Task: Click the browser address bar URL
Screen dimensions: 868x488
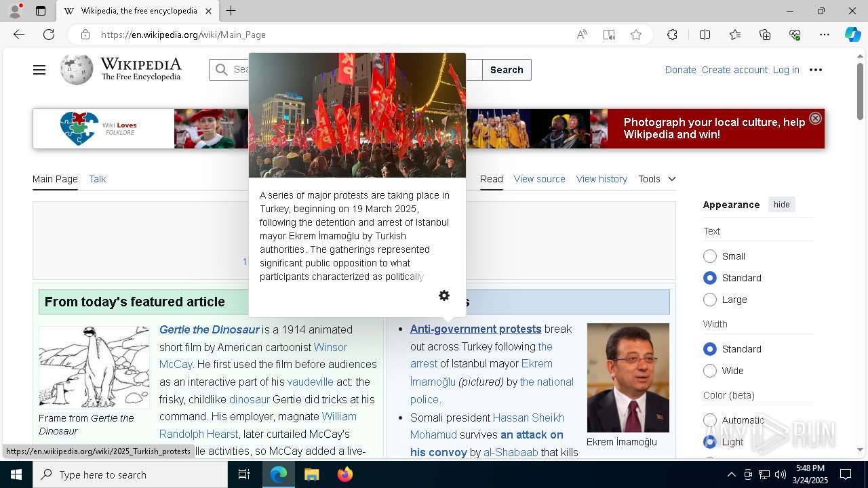Action: 183,35
